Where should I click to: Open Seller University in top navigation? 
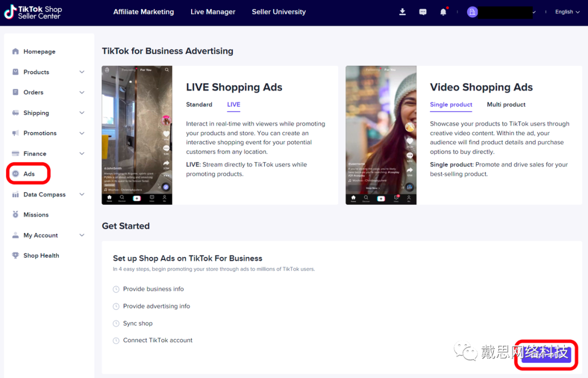point(279,12)
